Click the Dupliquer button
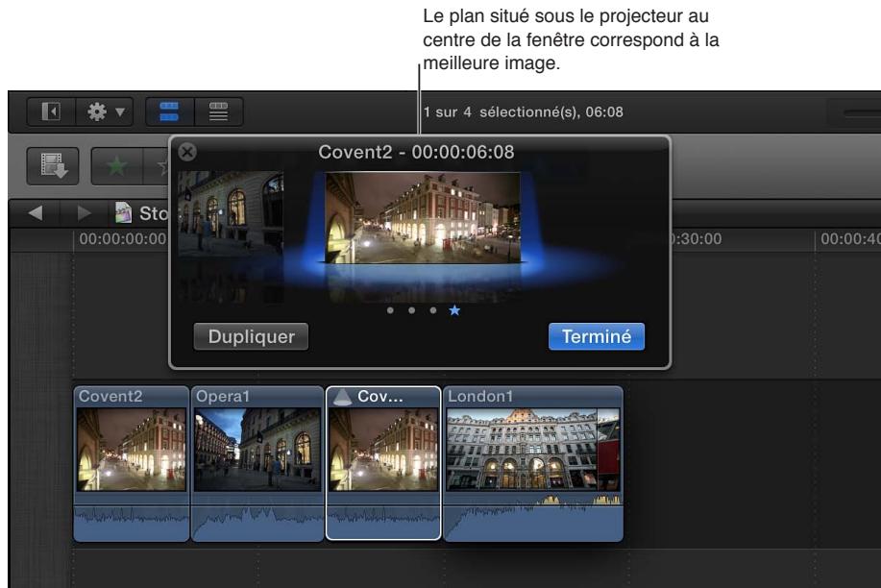This screenshot has width=881, height=588. [x=251, y=336]
